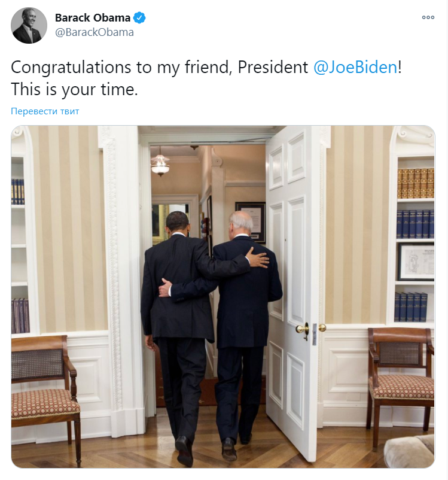The width and height of the screenshot is (448, 480).
Task: Click the This is your time text
Action: [74, 90]
